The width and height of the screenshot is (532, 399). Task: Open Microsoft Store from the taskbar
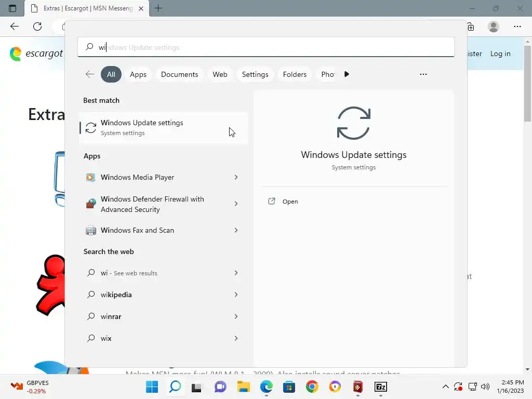tap(289, 387)
